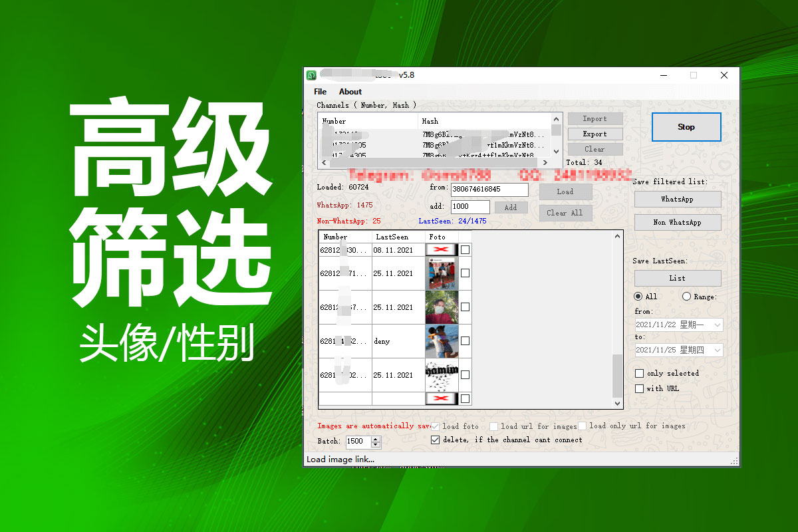Open the File menu

pos(320,92)
